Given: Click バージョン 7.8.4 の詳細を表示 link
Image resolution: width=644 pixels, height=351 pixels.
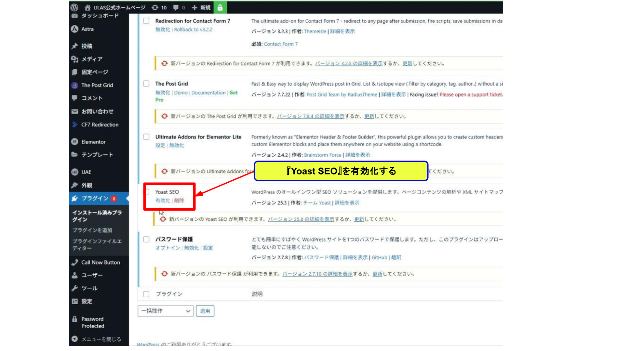Looking at the screenshot, I should (310, 116).
